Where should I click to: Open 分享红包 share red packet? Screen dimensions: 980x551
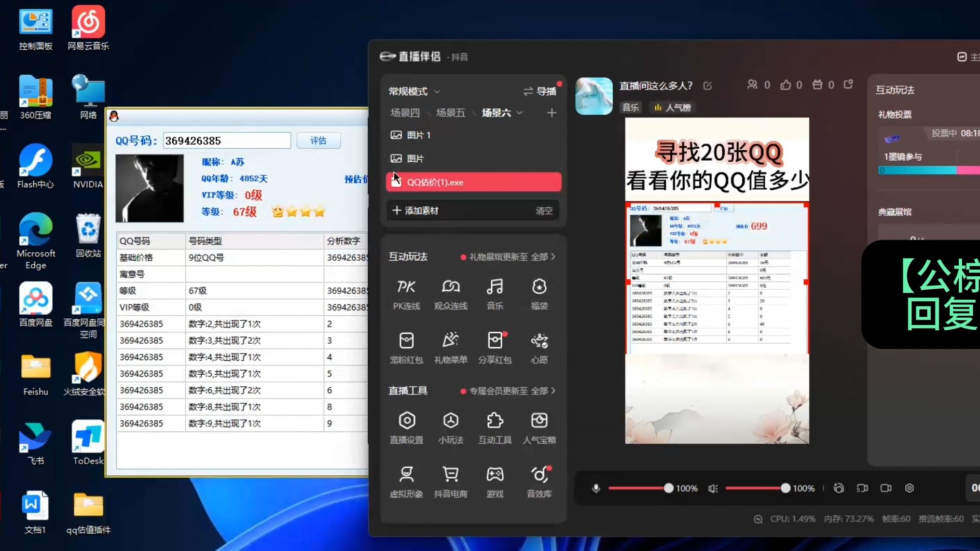click(495, 348)
